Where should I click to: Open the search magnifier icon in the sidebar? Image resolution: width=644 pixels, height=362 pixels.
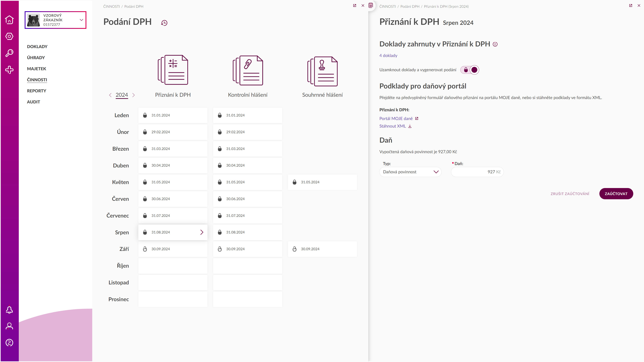click(9, 53)
